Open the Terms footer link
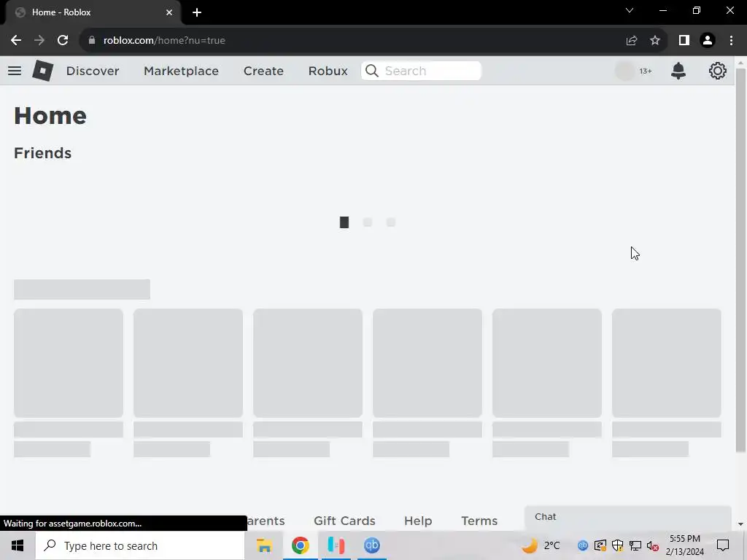The width and height of the screenshot is (747, 560). coord(479,521)
